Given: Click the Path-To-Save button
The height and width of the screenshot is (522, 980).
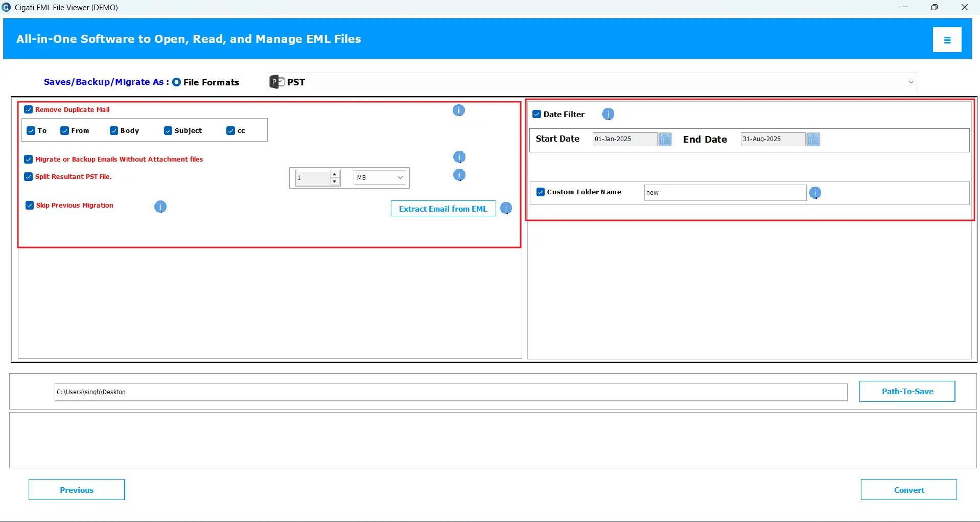Looking at the screenshot, I should tap(907, 391).
